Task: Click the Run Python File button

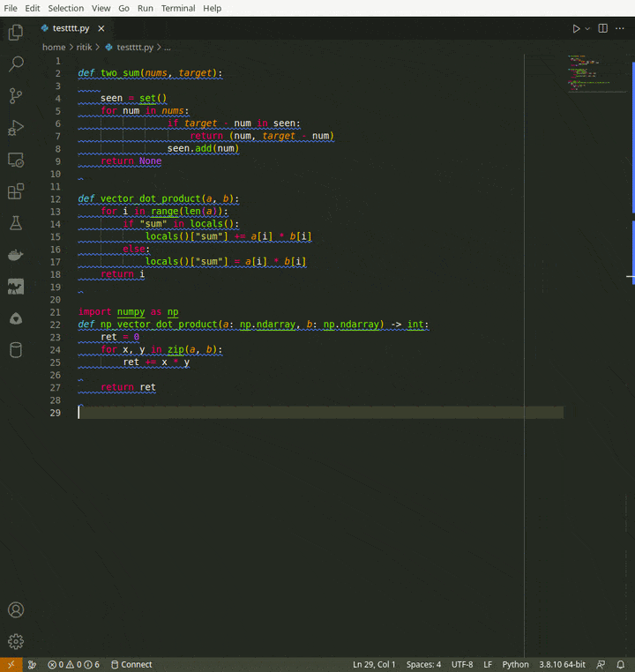Action: [x=576, y=28]
